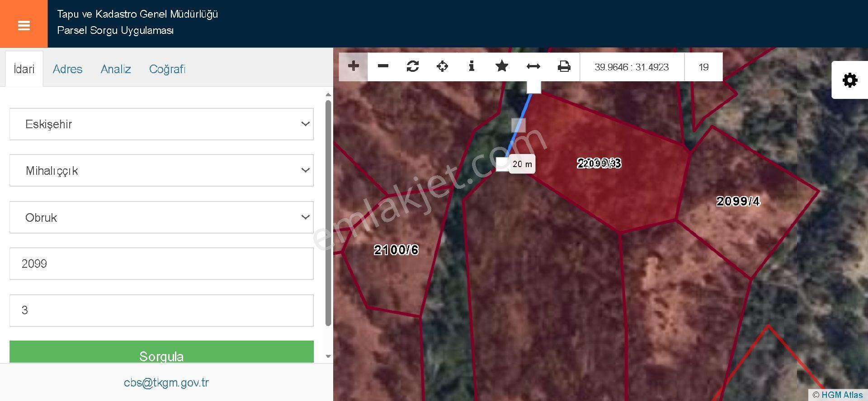The image size is (868, 401).
Task: Switch to the Adres tab
Action: click(x=67, y=69)
